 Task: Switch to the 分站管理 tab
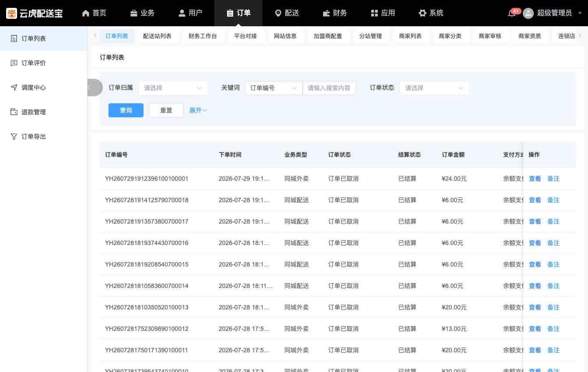[371, 36]
